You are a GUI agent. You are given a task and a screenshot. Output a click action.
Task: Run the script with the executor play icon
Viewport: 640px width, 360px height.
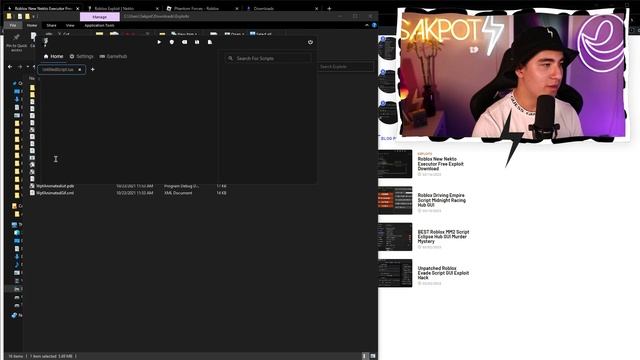(x=159, y=42)
